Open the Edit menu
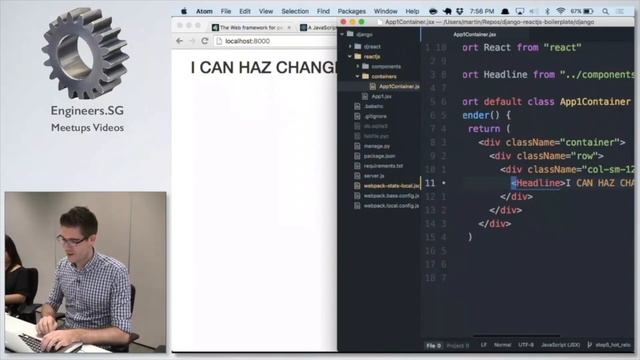This screenshot has height=360, width=640. click(245, 11)
